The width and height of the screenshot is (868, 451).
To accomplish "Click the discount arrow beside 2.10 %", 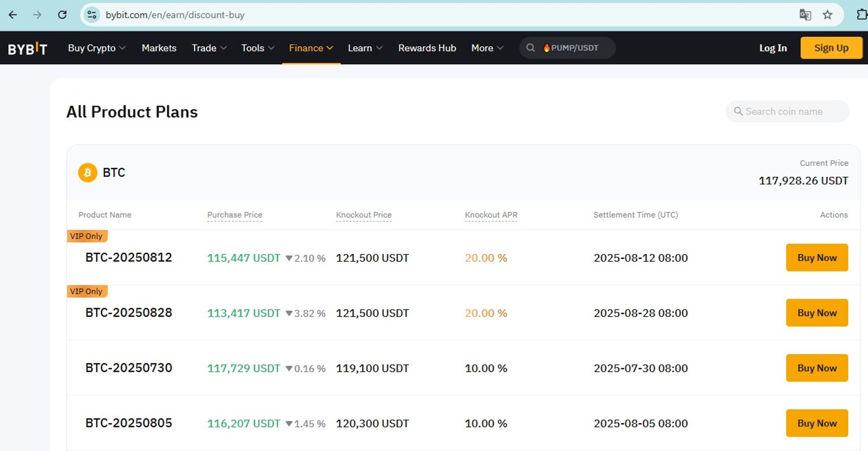I will click(x=289, y=258).
